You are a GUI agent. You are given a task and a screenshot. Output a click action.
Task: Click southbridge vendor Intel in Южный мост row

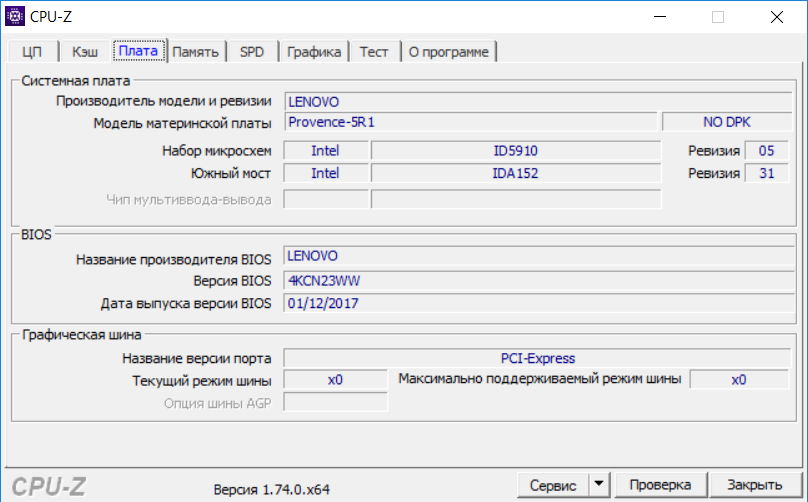[326, 173]
